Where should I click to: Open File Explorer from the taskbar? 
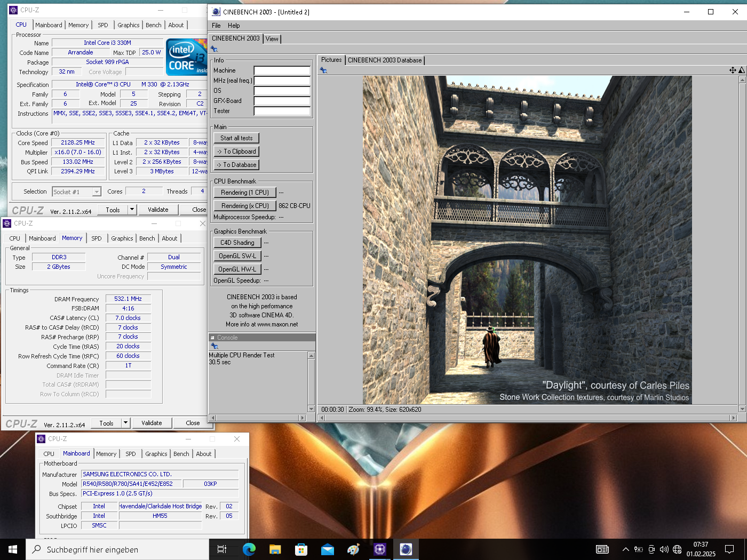(x=275, y=549)
